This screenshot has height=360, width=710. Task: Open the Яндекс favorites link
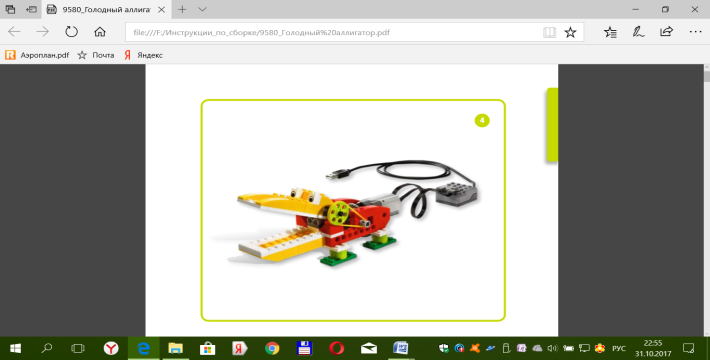[x=144, y=55]
